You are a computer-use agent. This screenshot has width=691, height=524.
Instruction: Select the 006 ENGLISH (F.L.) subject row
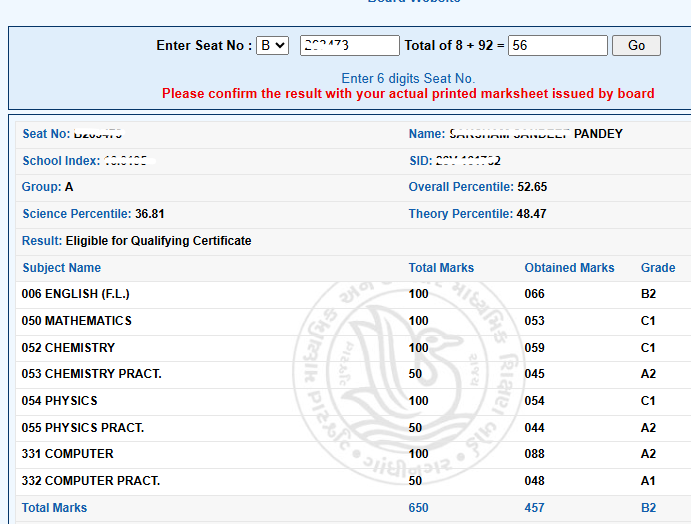pos(353,294)
